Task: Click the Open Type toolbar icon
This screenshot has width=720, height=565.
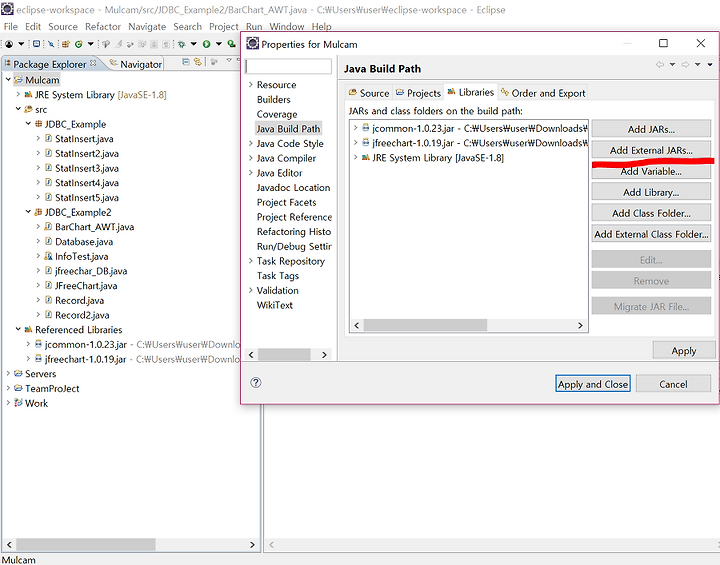Action: click(x=106, y=44)
